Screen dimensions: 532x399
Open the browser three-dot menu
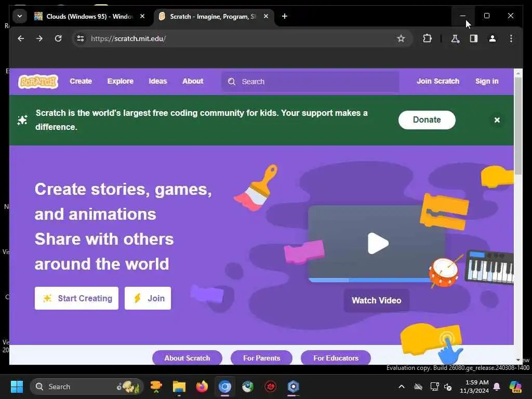point(511,38)
